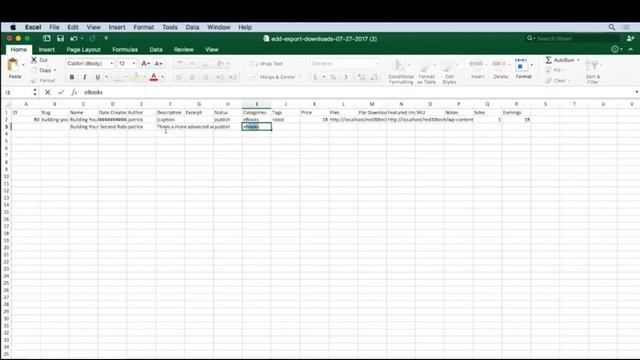Collapse the ribbon with the chevron
Image resolution: width=640 pixels, height=360 pixels.
tap(631, 49)
